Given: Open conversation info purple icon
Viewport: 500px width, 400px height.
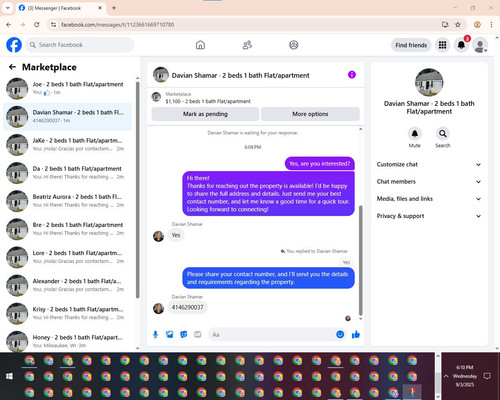Looking at the screenshot, I should 352,75.
